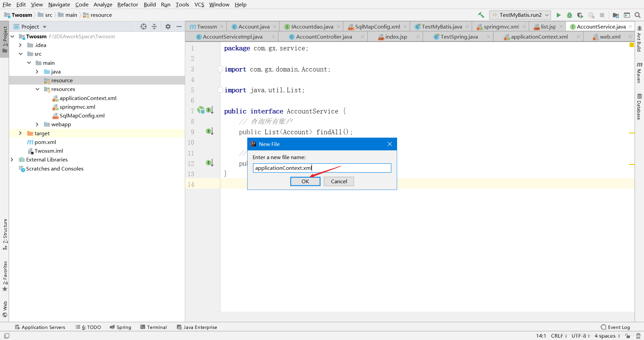Click the locate/scroll from source icon
The height and width of the screenshot is (340, 644).
[x=144, y=27]
